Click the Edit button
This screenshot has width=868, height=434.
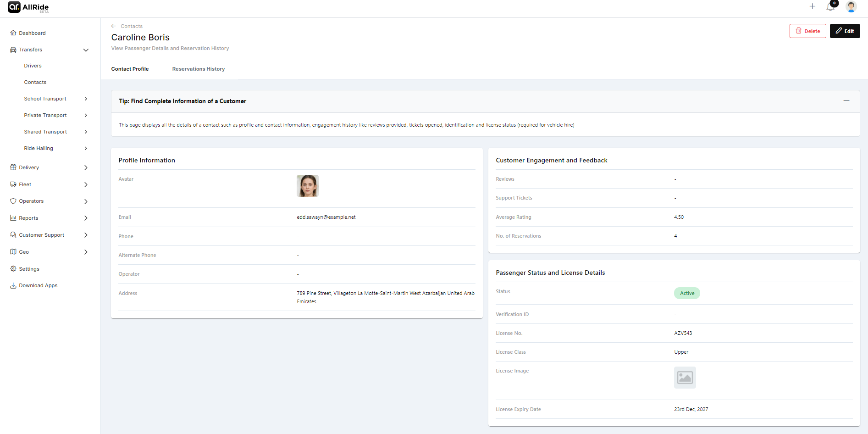[x=845, y=31]
